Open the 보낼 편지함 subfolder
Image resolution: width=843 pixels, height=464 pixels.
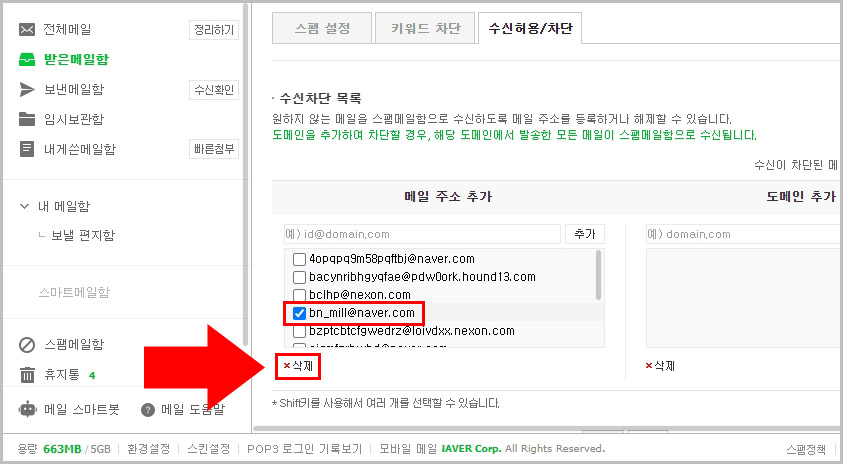[83, 235]
